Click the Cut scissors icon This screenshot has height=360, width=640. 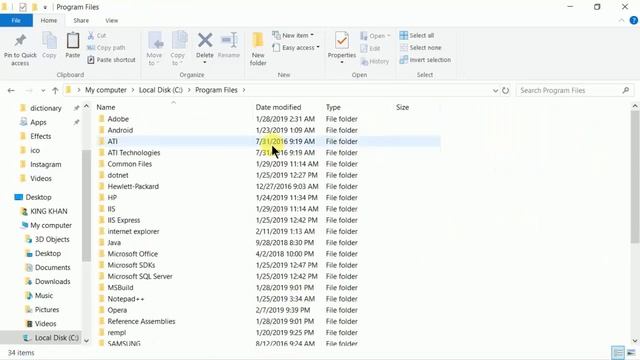(91, 36)
